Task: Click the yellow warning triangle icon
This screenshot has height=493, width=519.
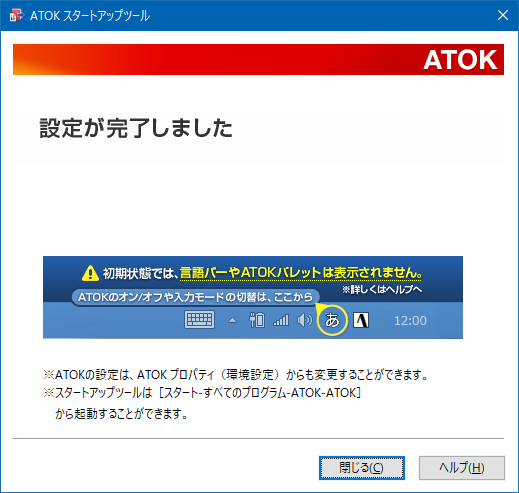Action: 90,273
